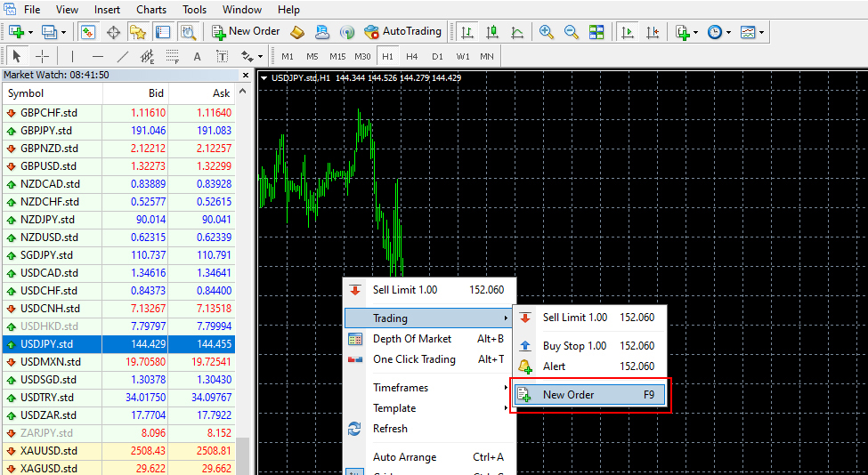Screen dimensions: 868x475
Task: Toggle the Data Window crosshair-circle icon
Action: coord(113,32)
